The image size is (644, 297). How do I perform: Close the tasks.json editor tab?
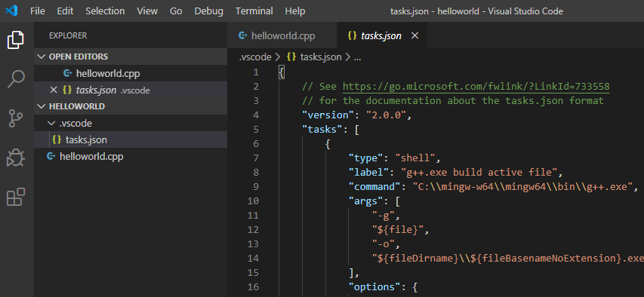414,35
